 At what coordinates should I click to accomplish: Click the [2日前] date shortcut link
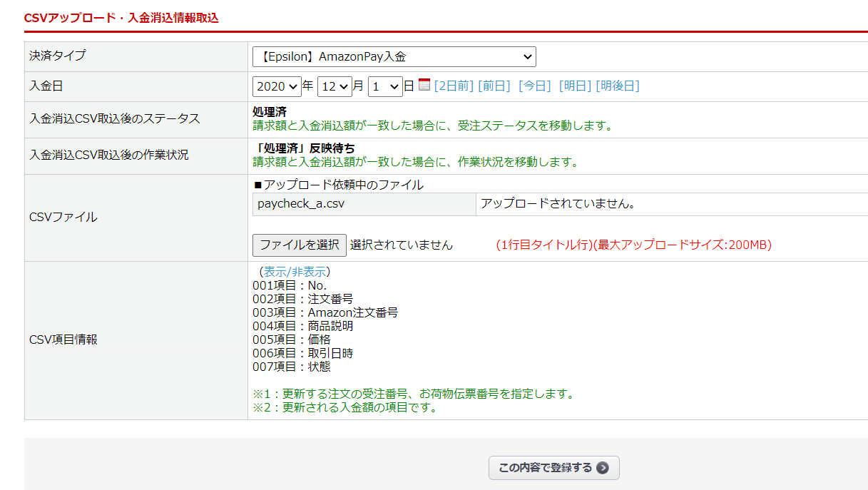tap(454, 86)
